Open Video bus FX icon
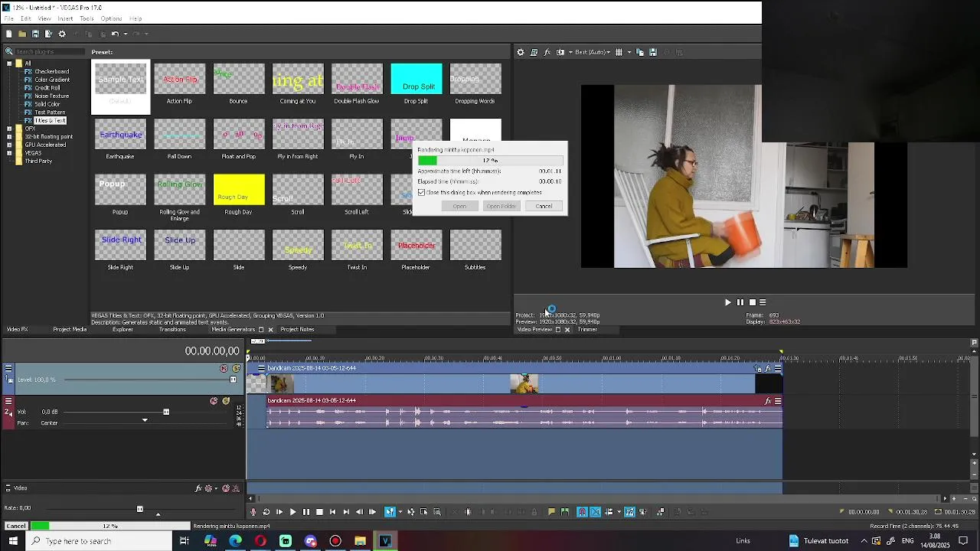The height and width of the screenshot is (551, 980). click(x=198, y=488)
